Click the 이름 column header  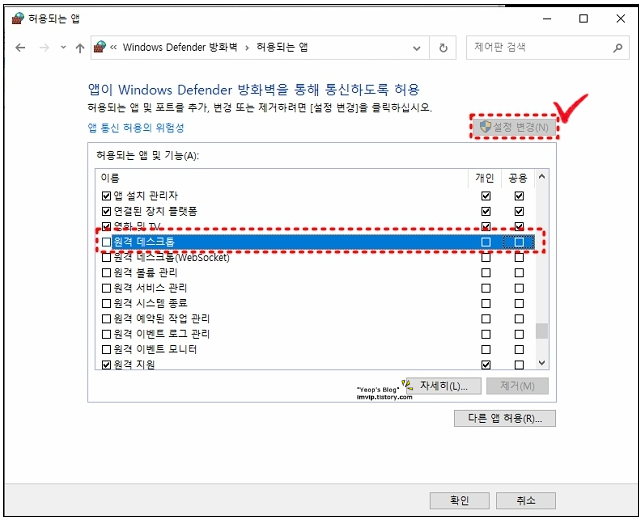110,178
